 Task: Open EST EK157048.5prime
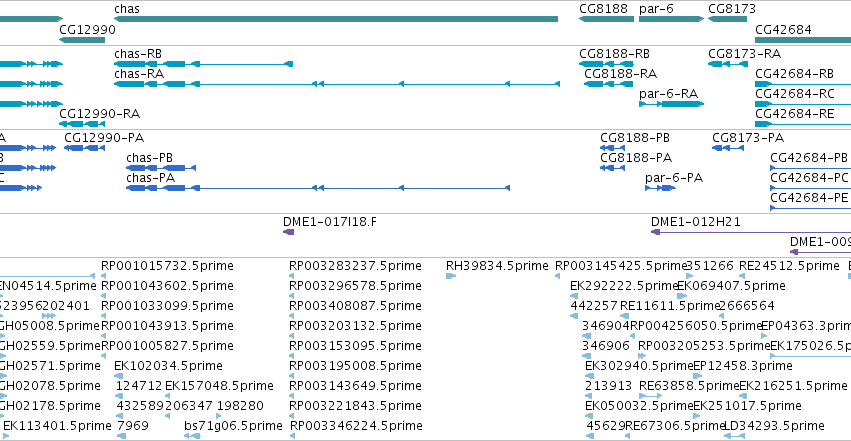219,386
